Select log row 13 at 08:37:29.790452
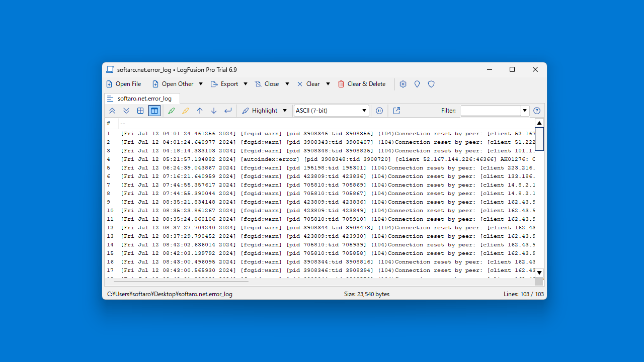644x362 pixels. point(319,236)
